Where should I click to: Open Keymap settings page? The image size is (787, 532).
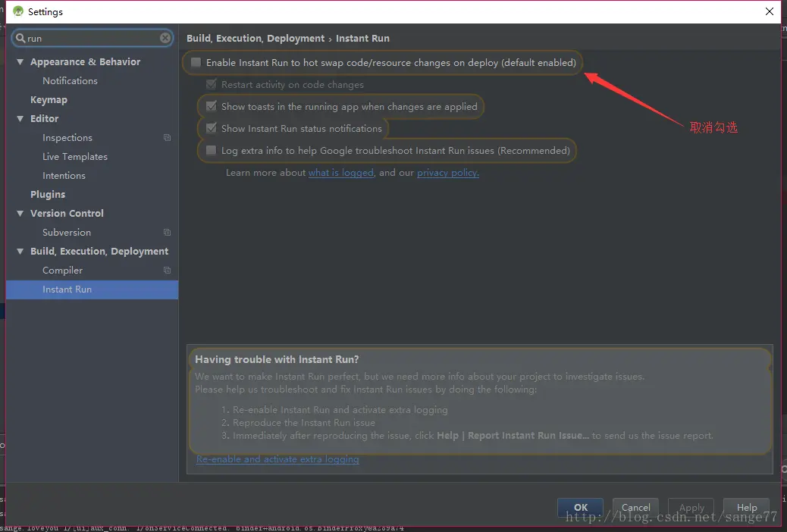[x=49, y=100]
